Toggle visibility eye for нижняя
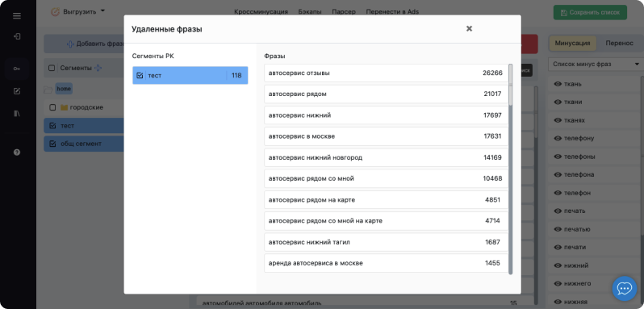The width and height of the screenshot is (644, 309). click(x=558, y=302)
